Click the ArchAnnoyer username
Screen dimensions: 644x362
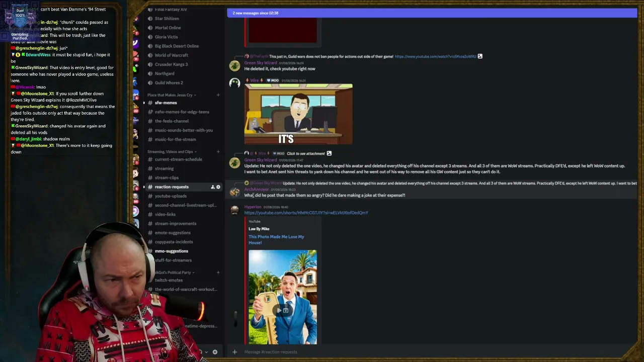click(257, 190)
